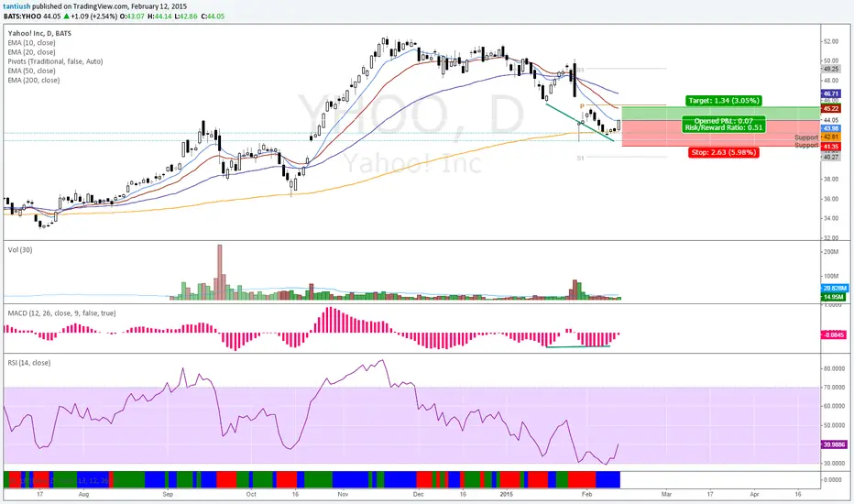Click the MACD (12, 26, close, 9) label
Viewport: 854px width, 504px height.
click(x=61, y=313)
